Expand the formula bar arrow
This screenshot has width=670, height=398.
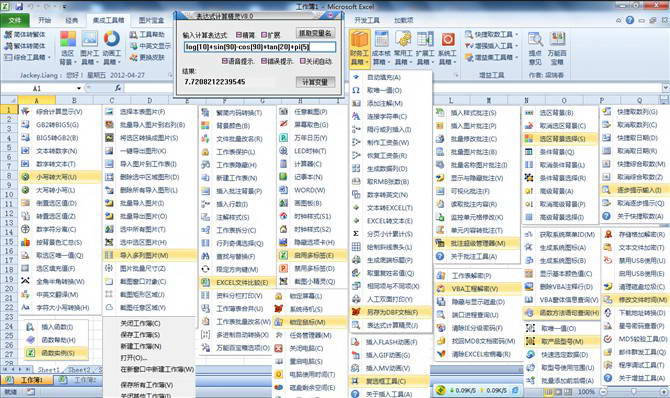(665, 88)
